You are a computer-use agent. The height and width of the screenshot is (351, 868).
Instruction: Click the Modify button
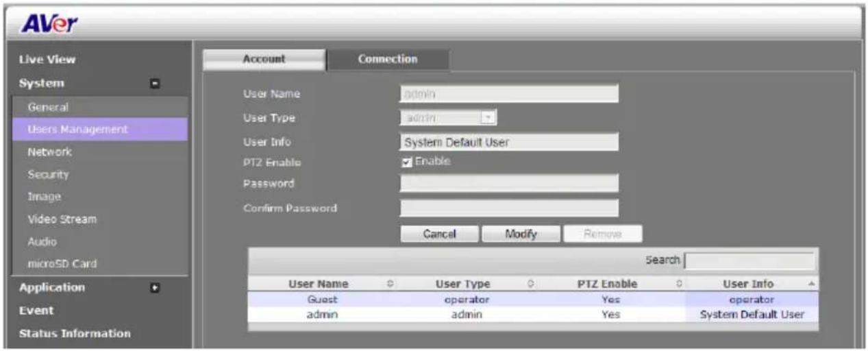point(521,234)
